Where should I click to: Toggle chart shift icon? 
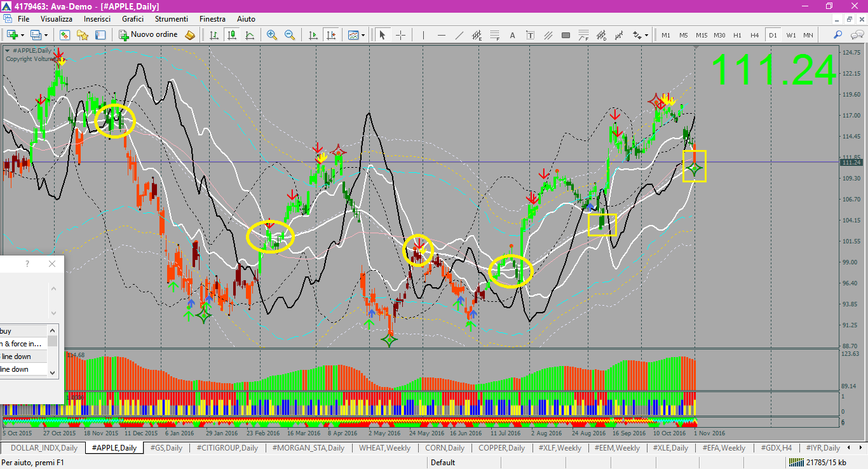coord(330,35)
